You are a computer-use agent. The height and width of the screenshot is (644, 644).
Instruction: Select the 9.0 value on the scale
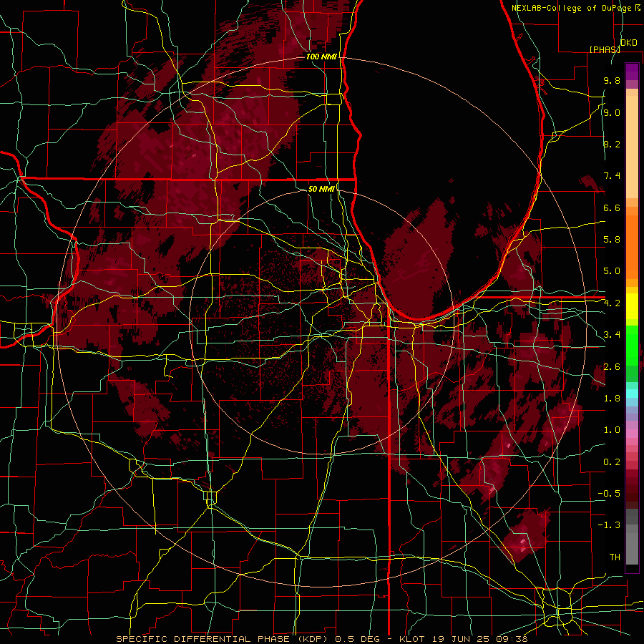click(x=612, y=112)
